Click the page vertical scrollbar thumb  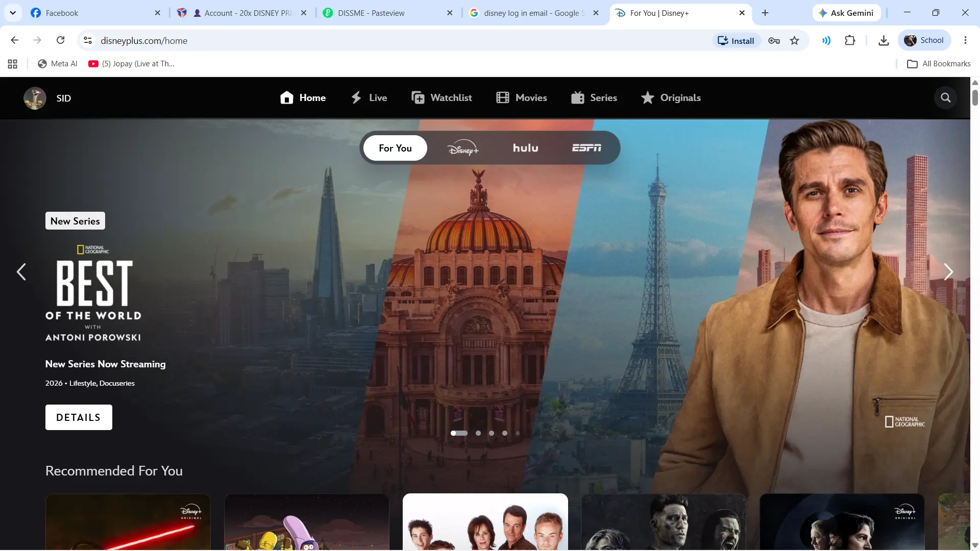975,97
